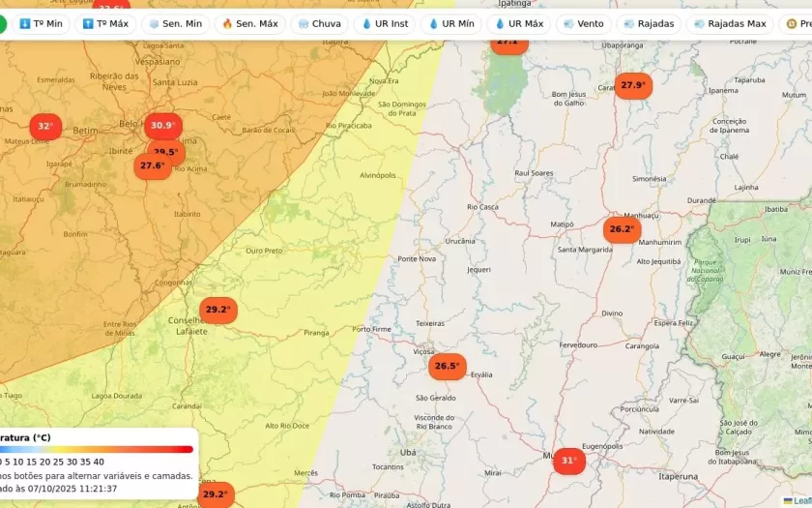Show Sen. Min thermal sensation

(175, 23)
